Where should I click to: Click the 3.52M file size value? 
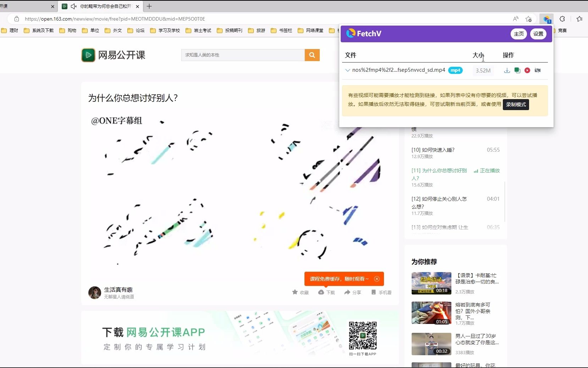tap(483, 70)
